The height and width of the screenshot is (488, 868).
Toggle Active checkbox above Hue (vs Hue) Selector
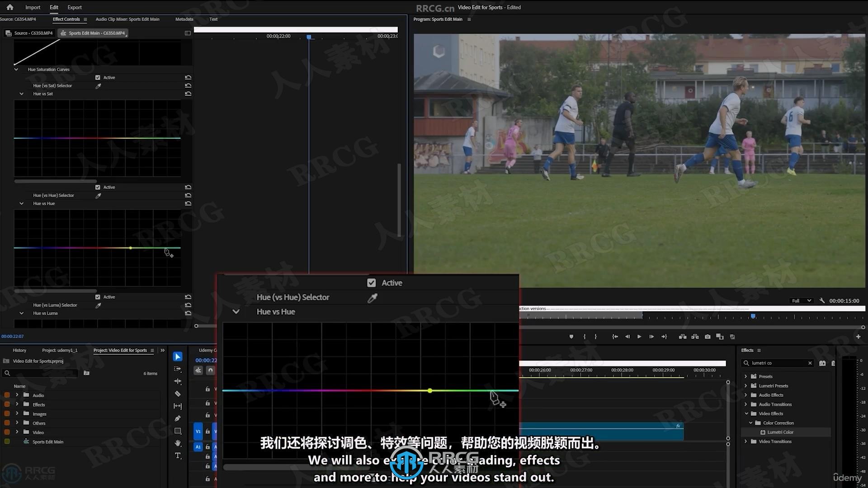coord(98,188)
